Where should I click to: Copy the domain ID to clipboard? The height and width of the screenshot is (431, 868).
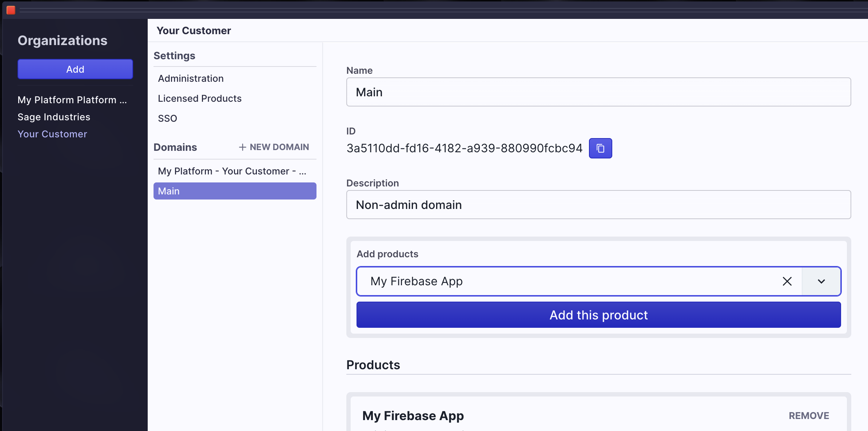(600, 148)
